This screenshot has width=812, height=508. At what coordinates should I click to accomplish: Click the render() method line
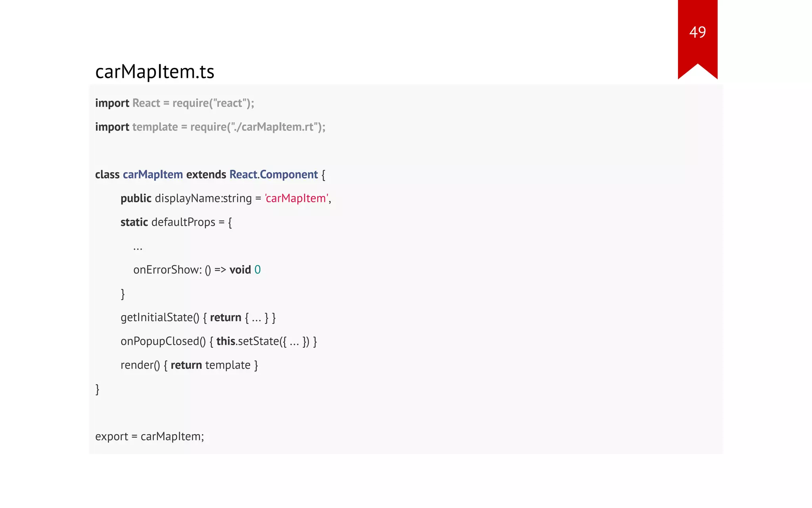pos(189,365)
